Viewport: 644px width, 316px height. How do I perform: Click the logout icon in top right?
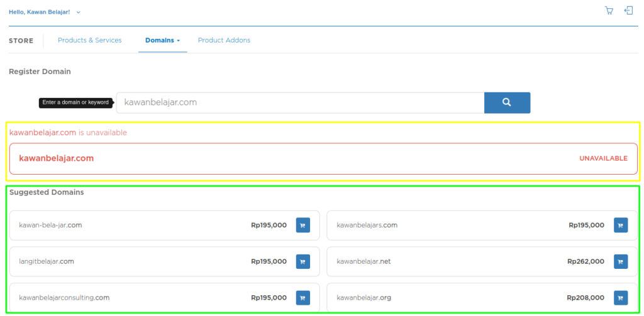point(628,11)
